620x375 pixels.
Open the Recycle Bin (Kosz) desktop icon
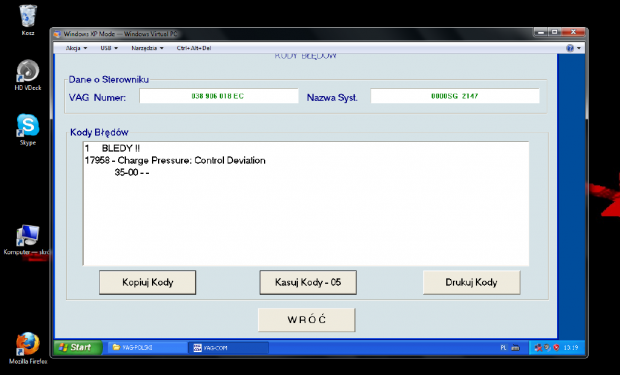(x=28, y=20)
